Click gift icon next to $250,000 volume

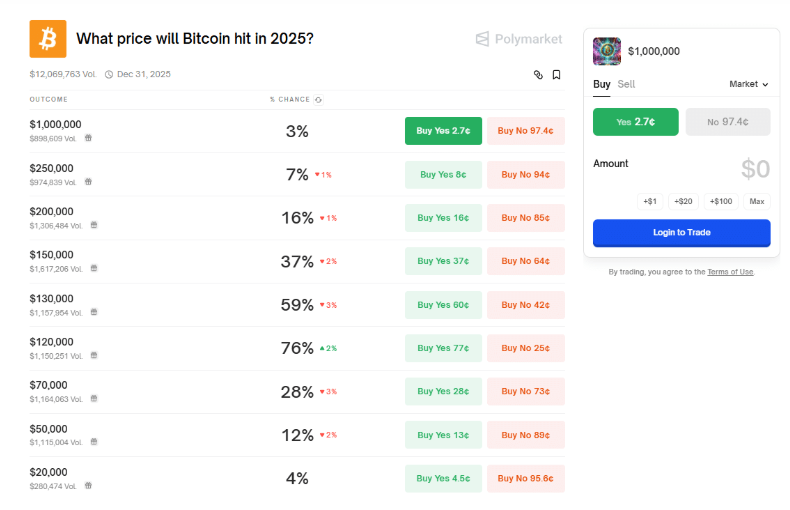[88, 181]
